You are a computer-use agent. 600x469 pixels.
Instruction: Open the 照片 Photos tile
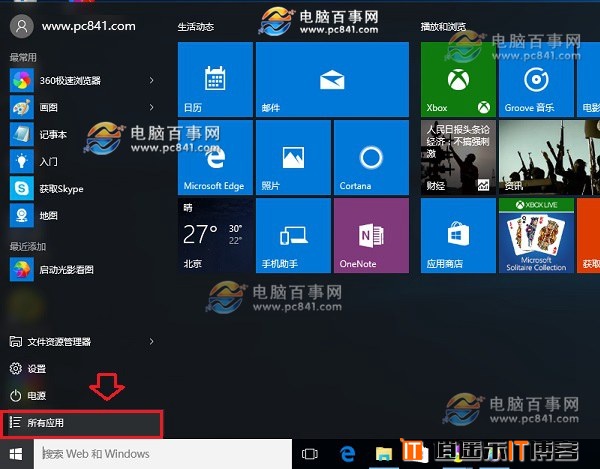[x=293, y=158]
